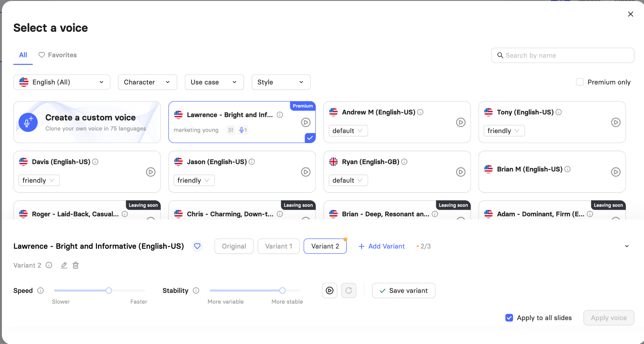Viewport: 644px width, 344px height.
Task: Open Jason friendly style dropdown
Action: point(194,180)
